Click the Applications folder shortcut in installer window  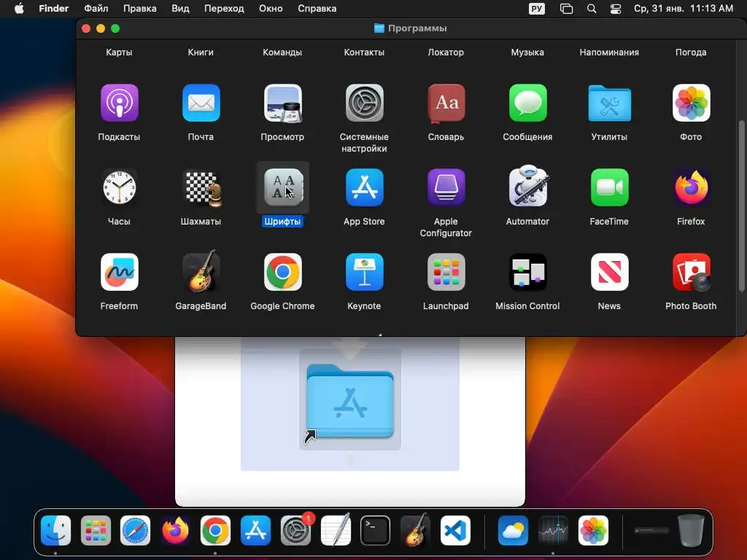[x=350, y=402]
